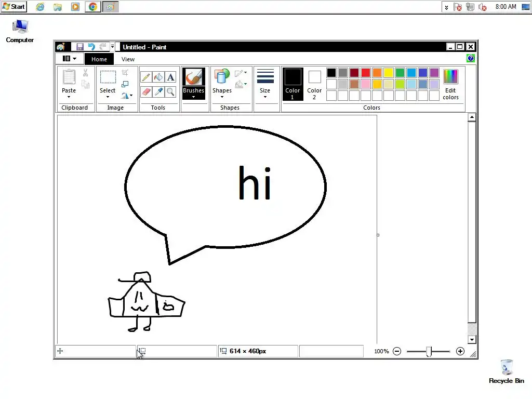Click the Select rectangle icon
This screenshot has height=399, width=532.
(x=108, y=77)
